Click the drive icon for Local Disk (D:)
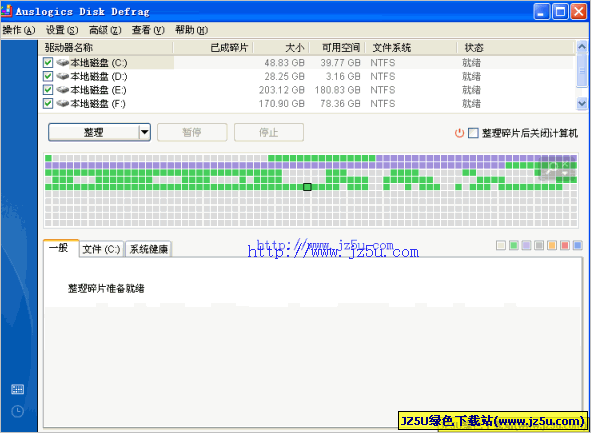Screen dimensions: 591x433 (x=63, y=77)
